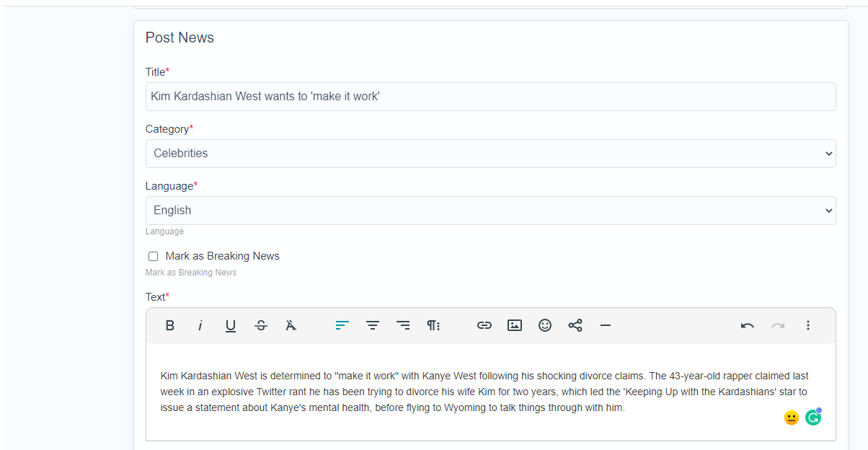Align text to the left
868x450 pixels.
point(342,325)
